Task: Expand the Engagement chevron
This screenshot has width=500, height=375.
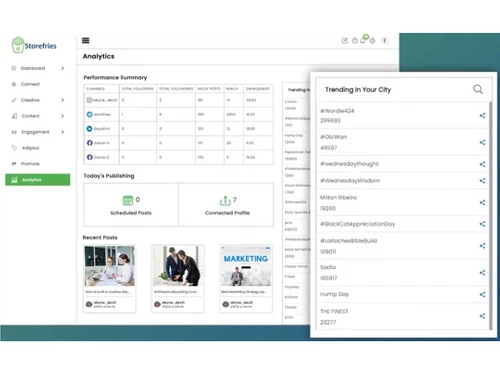Action: tap(62, 132)
